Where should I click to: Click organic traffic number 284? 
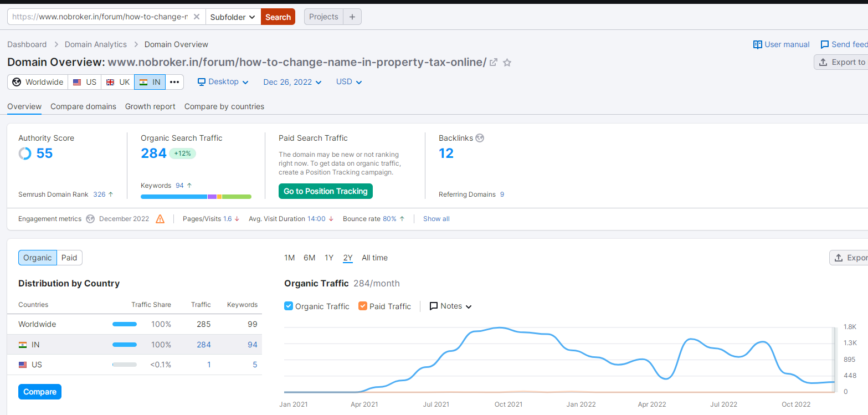click(153, 153)
